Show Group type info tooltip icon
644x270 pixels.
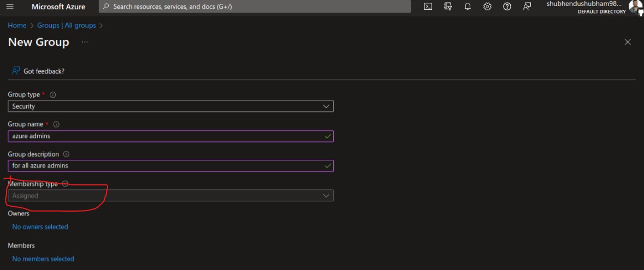(52, 94)
